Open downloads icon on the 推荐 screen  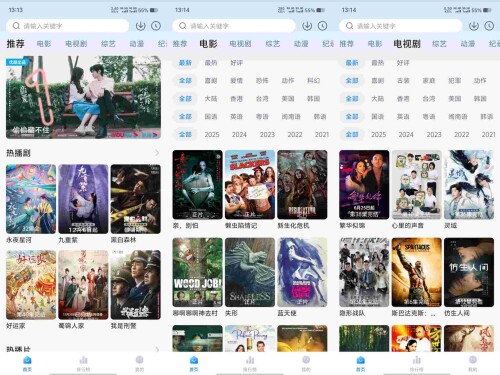[140, 26]
